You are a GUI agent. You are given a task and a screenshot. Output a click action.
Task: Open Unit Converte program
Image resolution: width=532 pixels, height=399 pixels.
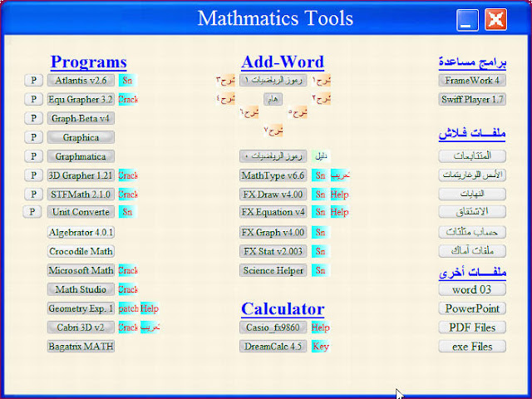[81, 212]
